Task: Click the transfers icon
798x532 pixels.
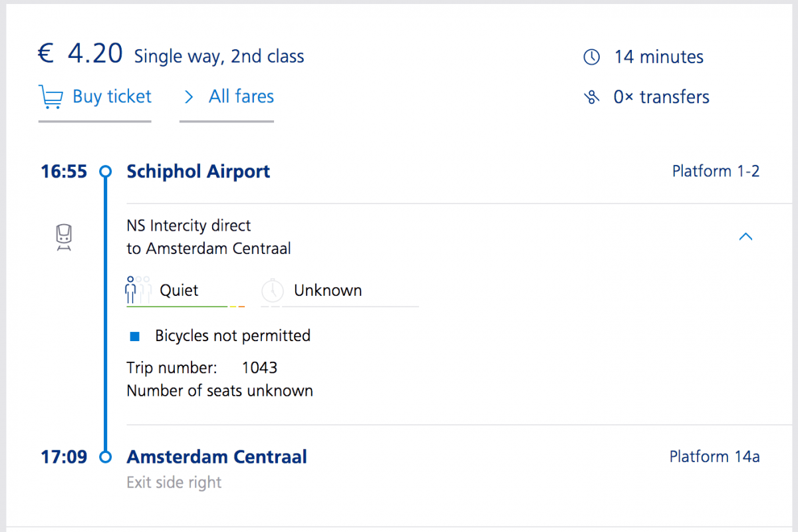Action: tap(591, 98)
